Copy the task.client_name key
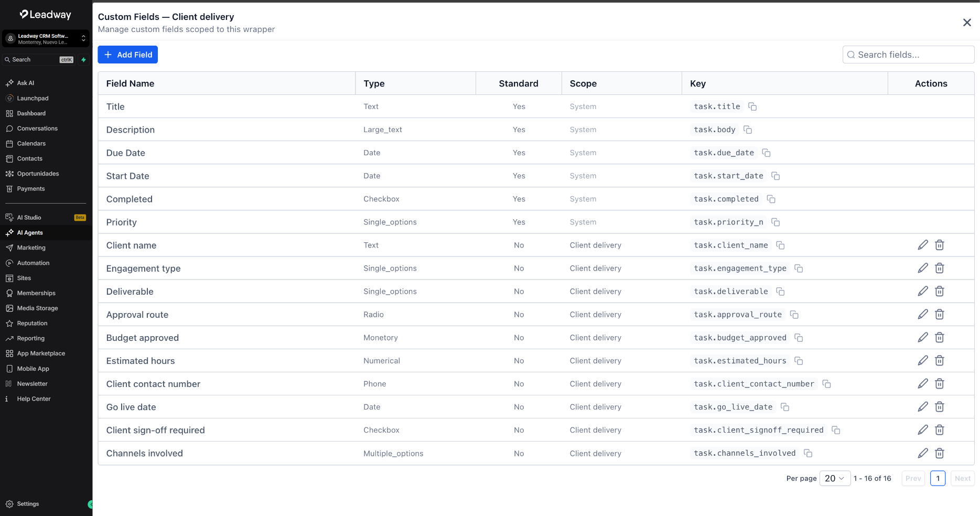 point(780,245)
